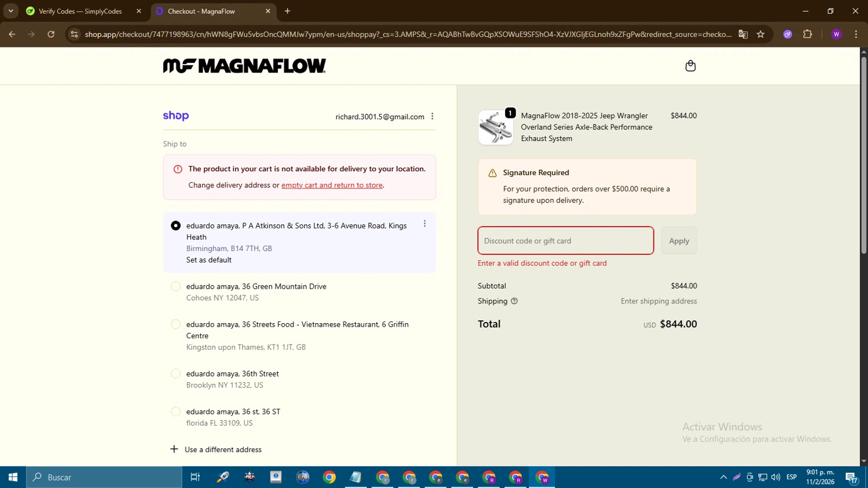The image size is (868, 488).
Task: Click the Shop logo
Action: (176, 116)
